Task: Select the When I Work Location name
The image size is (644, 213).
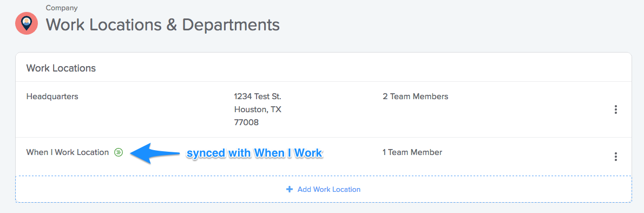Action: click(67, 152)
